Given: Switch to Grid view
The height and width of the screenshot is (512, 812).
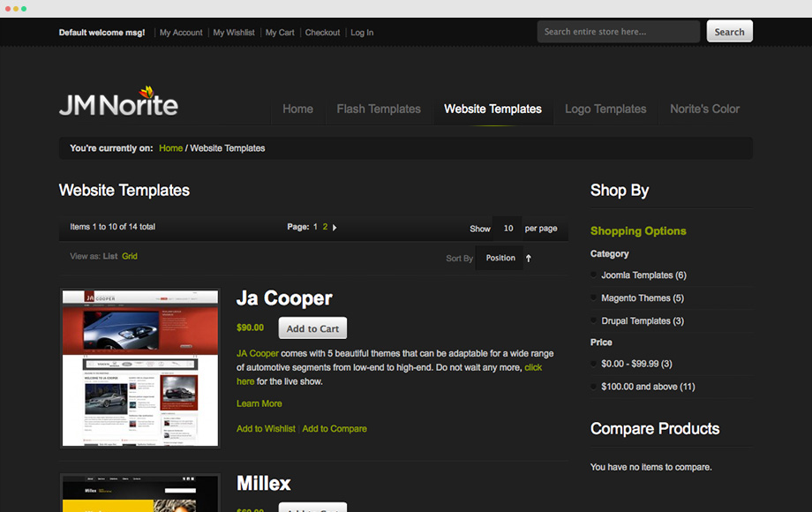Looking at the screenshot, I should click(130, 256).
